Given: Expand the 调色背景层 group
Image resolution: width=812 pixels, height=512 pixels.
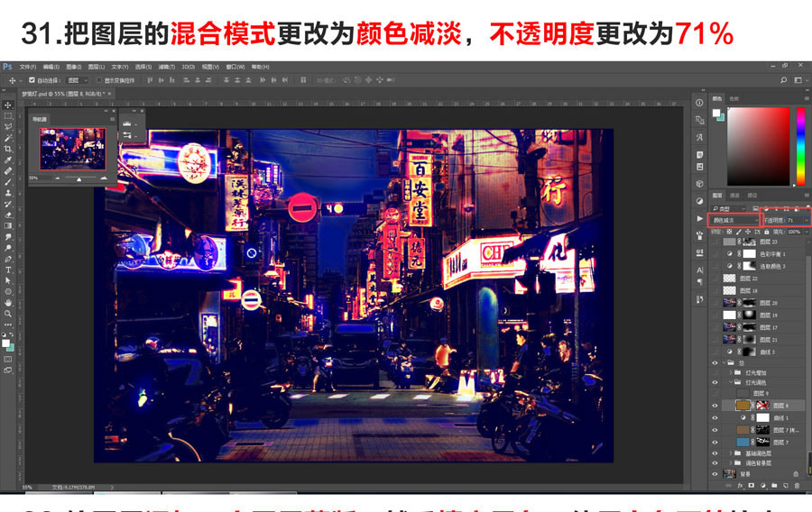Looking at the screenshot, I should pos(731,463).
